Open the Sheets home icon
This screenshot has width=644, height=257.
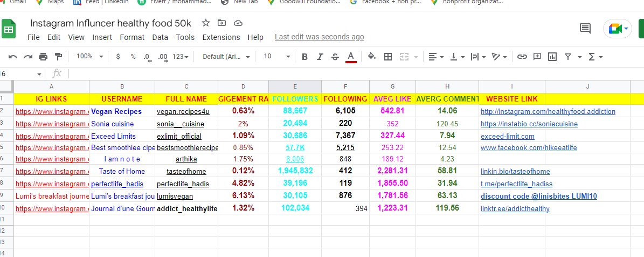click(x=9, y=29)
